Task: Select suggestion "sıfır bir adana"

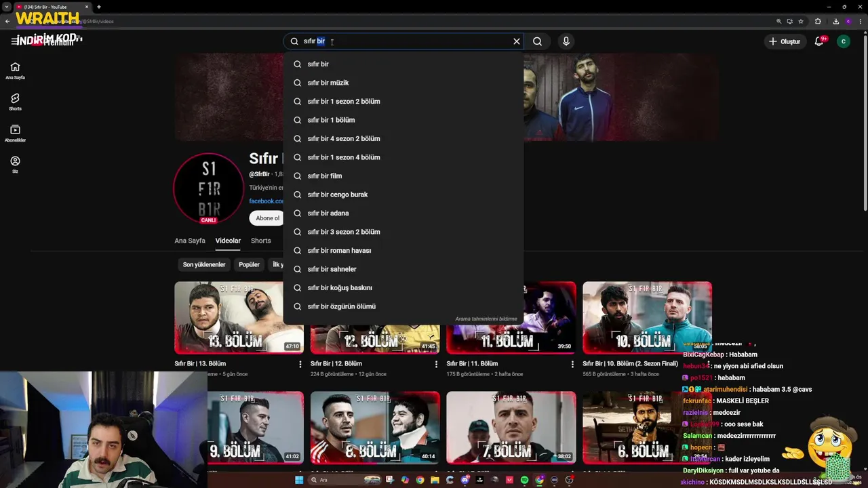Action: tap(403, 213)
